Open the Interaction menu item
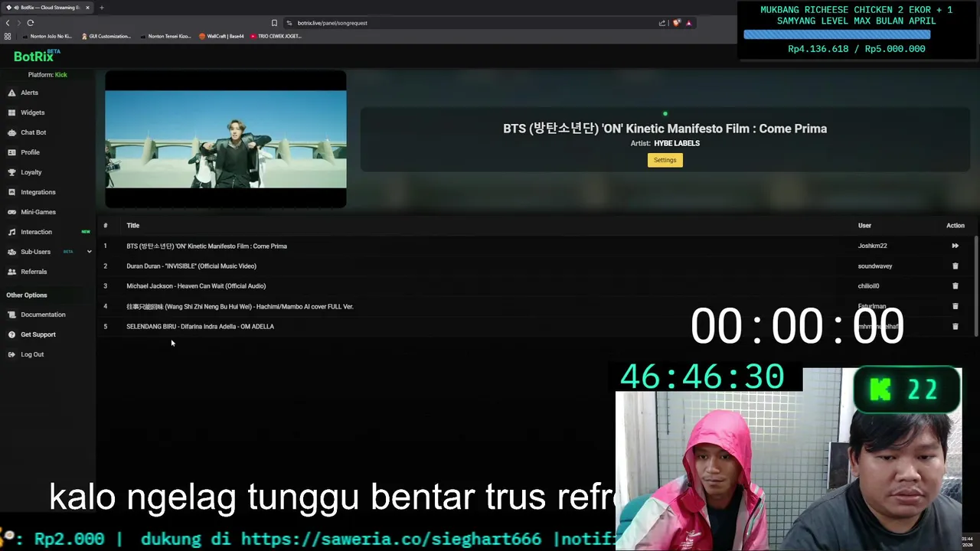This screenshot has width=980, height=551. pos(37,232)
